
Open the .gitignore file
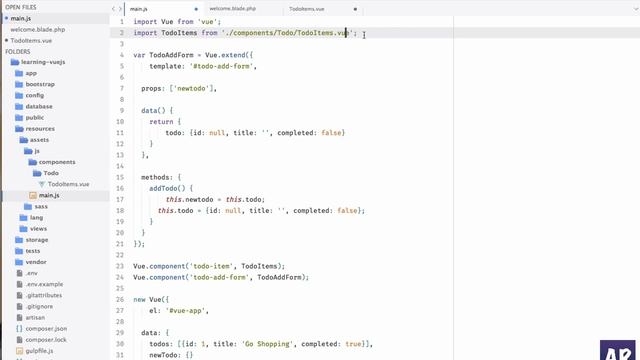coord(39,307)
